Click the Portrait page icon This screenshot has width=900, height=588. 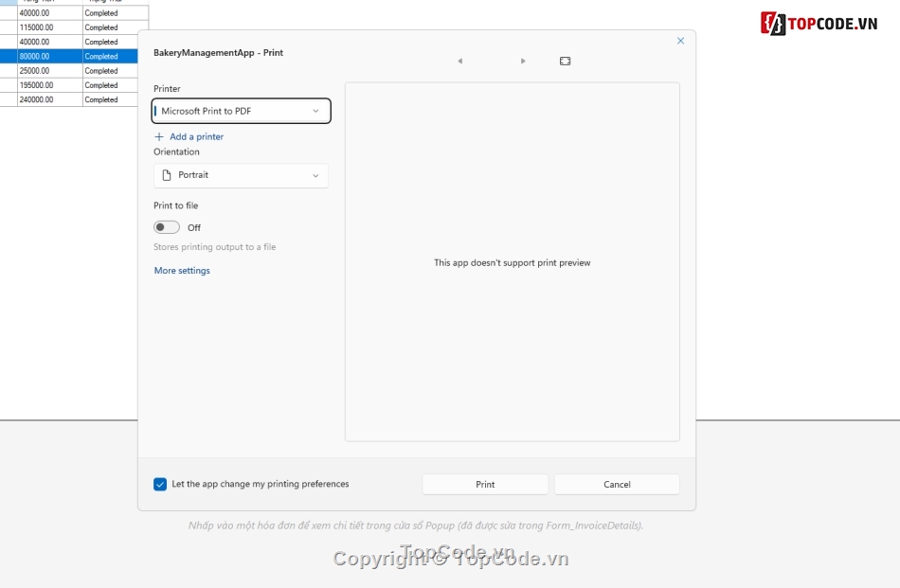[168, 175]
